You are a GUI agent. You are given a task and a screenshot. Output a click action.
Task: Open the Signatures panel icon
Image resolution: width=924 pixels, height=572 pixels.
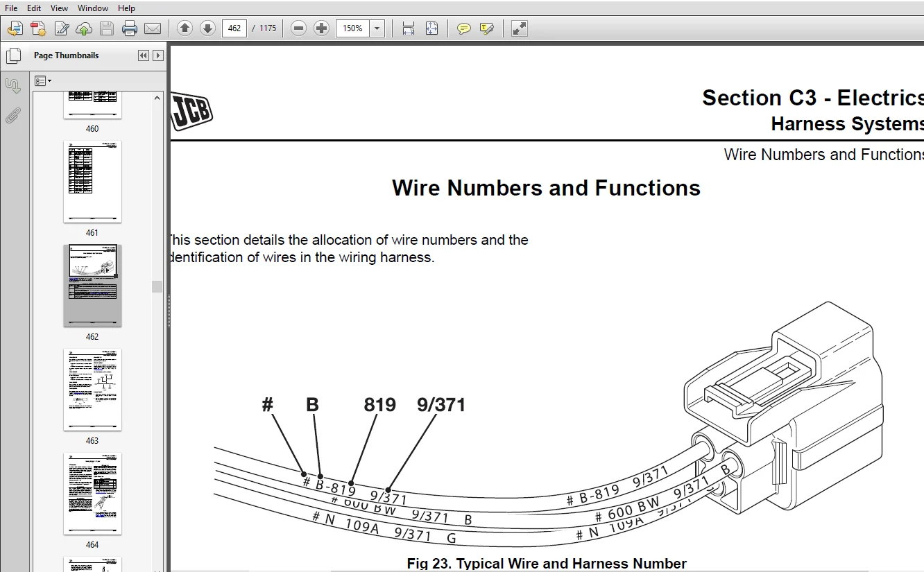click(12, 86)
